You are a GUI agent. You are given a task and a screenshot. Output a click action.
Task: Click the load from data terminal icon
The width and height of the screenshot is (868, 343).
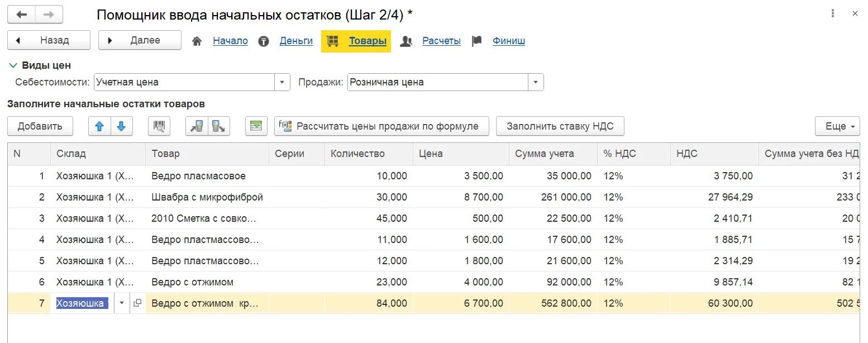point(197,126)
